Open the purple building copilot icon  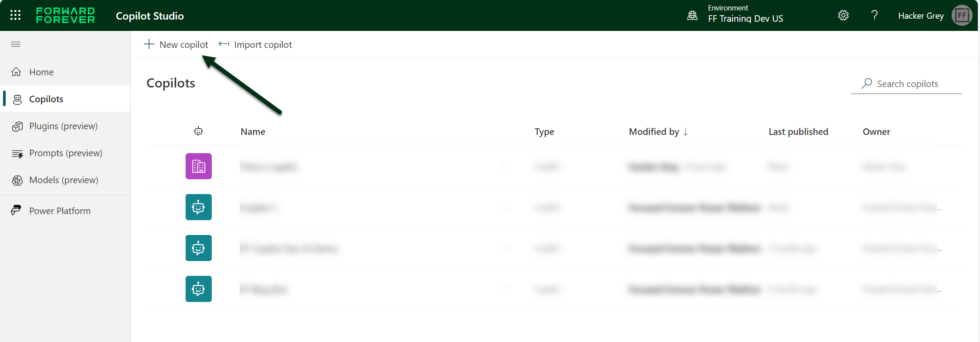(x=198, y=166)
